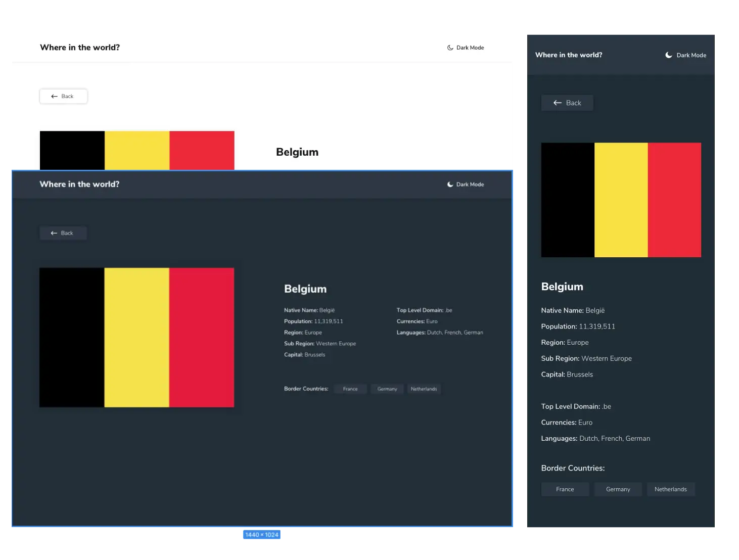Select France border button in the desktop dark view
The image size is (739, 560).
(x=350, y=389)
